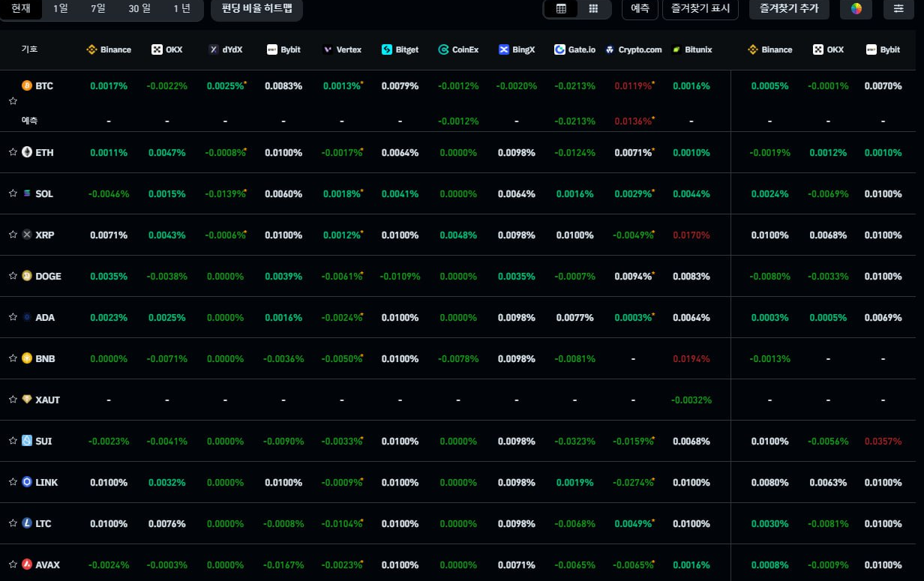Click the CoinEx exchange logo
This screenshot has width=924, height=581.
[443, 49]
